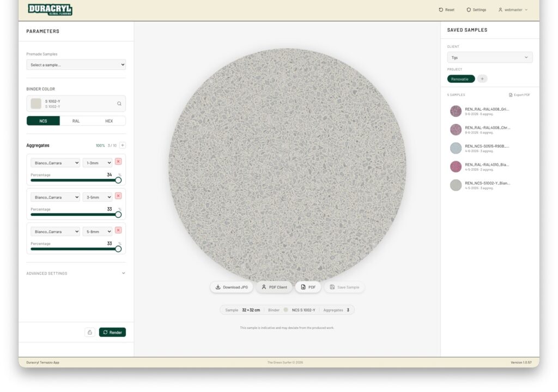Click the binder swatch in the info bar

tap(286, 310)
